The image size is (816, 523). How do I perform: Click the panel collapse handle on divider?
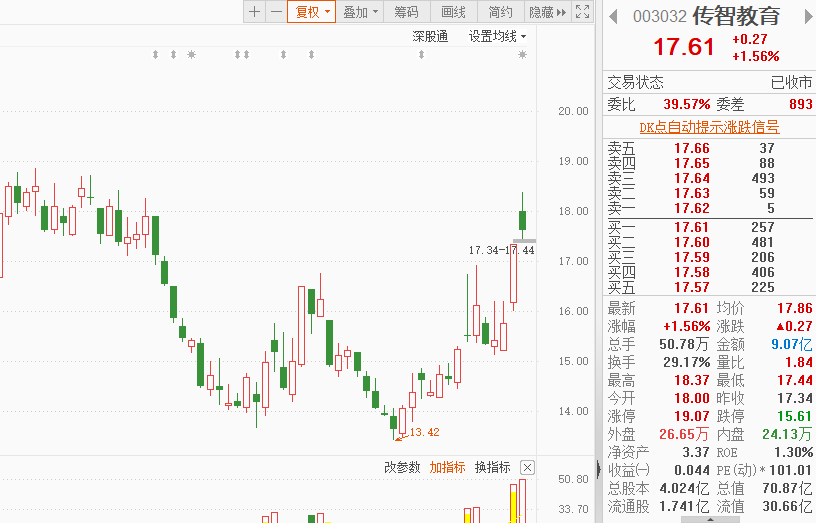598,469
